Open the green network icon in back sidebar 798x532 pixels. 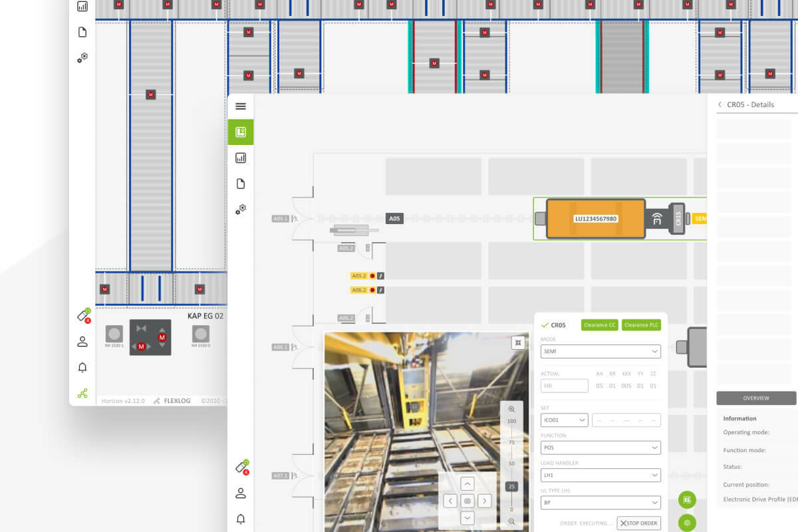(82, 393)
